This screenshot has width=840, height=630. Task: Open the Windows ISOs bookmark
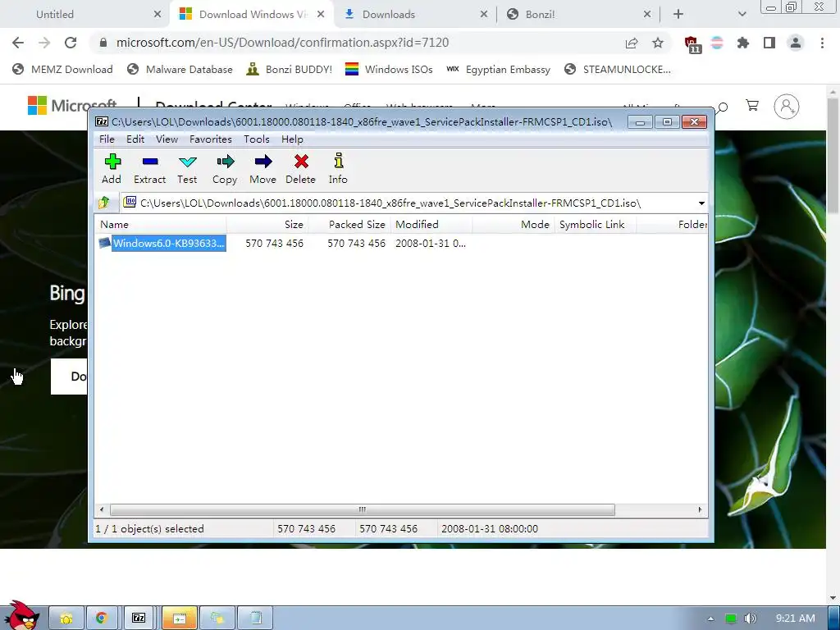(389, 70)
